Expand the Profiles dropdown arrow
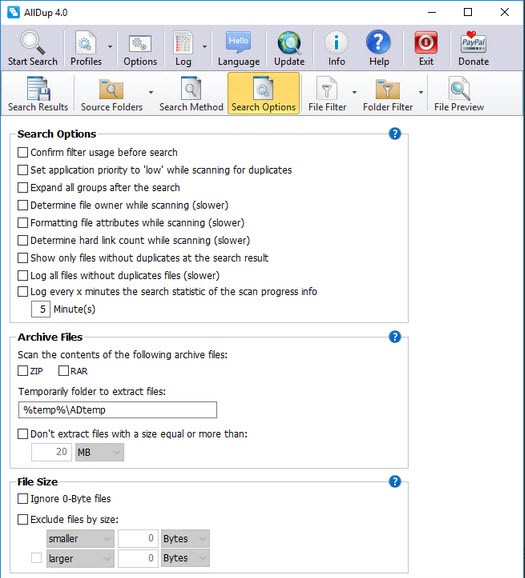This screenshot has width=525, height=578. (x=110, y=47)
